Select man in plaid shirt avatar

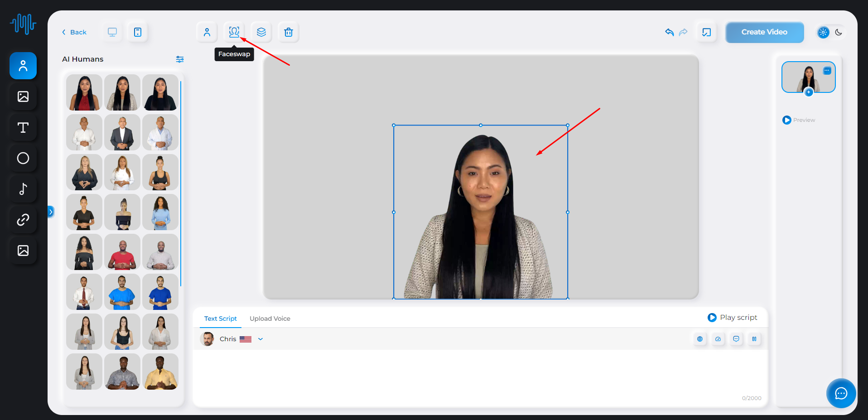tap(122, 372)
